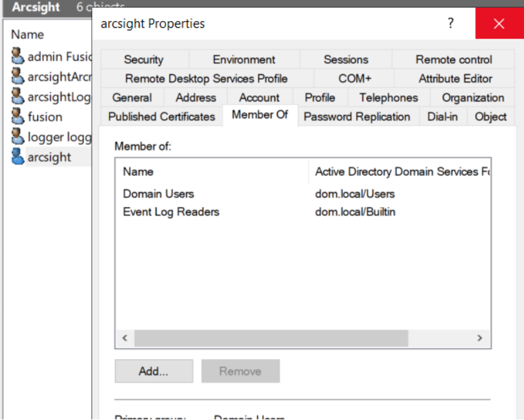Click the left scroll arrow of the list
Viewport: 524px width, 420px height.
click(x=125, y=338)
